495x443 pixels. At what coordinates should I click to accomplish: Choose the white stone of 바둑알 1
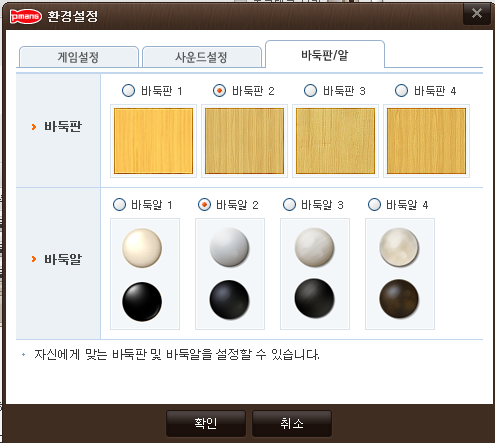(142, 248)
